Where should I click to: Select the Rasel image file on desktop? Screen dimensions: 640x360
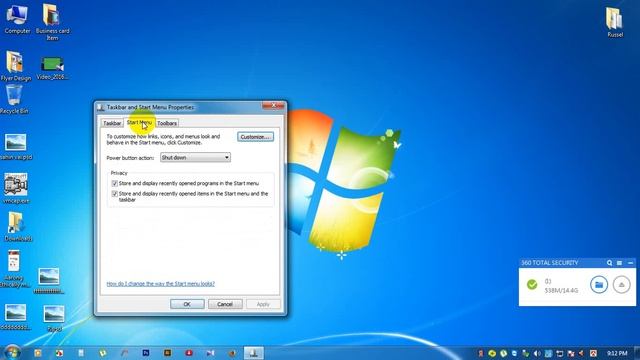54,318
